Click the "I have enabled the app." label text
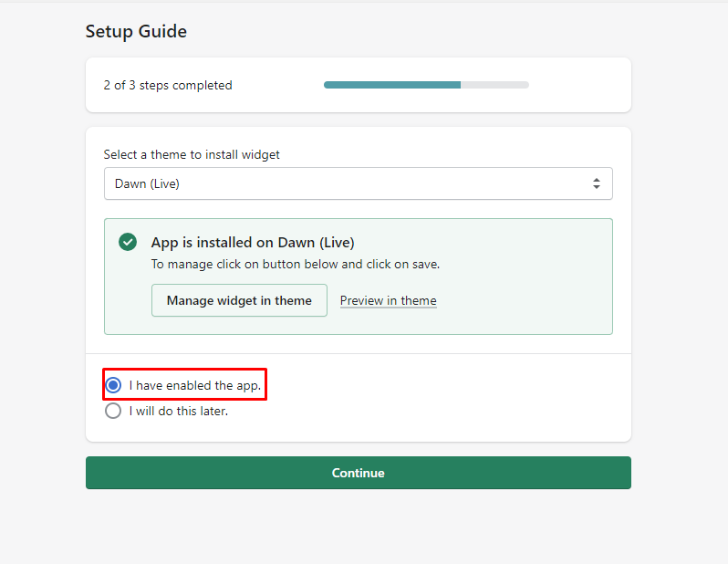728x564 pixels. click(x=195, y=385)
